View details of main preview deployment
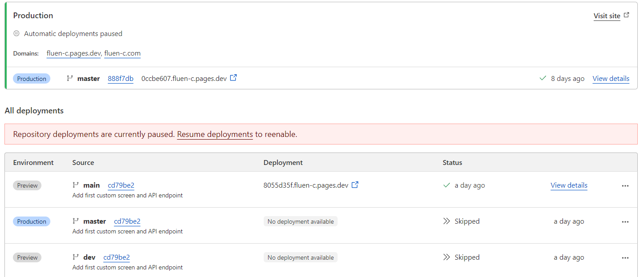This screenshot has height=277, width=644. click(569, 185)
